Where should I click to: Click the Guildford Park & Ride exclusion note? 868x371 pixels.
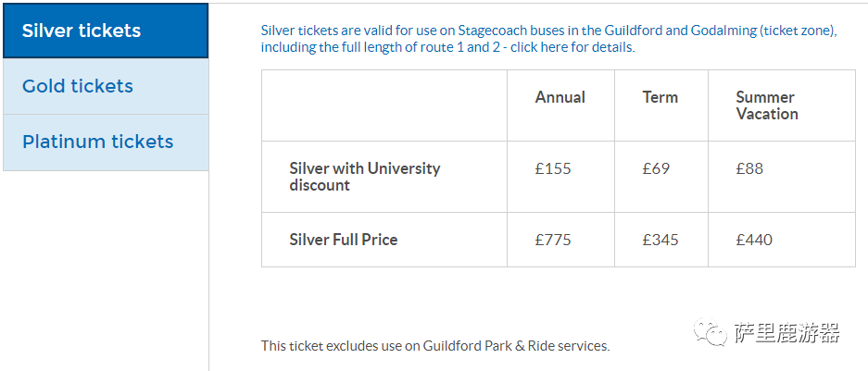pos(435,346)
